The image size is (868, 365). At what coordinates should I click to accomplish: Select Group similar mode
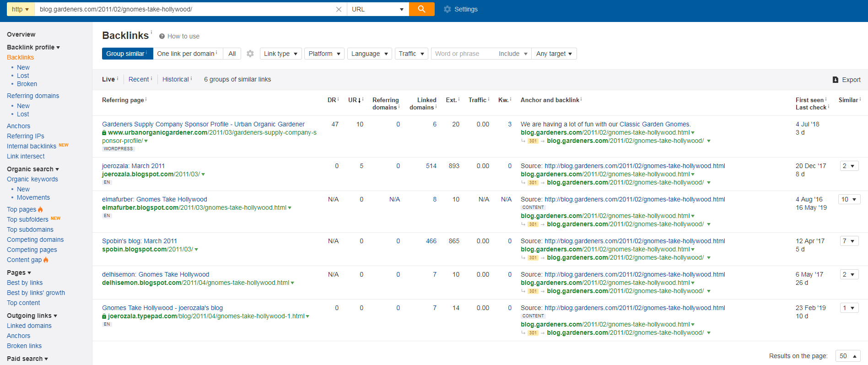(127, 54)
